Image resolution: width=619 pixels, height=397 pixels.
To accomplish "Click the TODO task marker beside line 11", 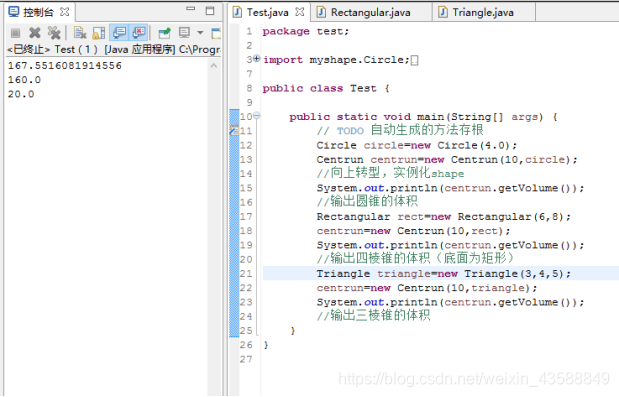I will [x=234, y=130].
